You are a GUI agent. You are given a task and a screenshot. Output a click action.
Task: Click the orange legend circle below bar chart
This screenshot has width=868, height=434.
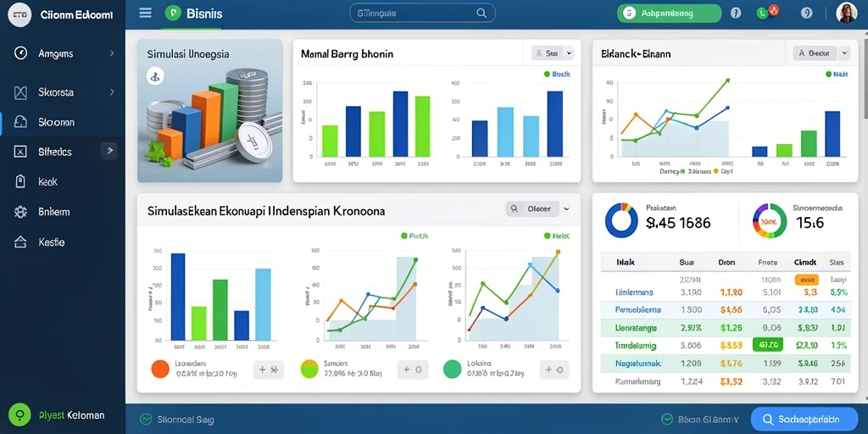coord(159,370)
